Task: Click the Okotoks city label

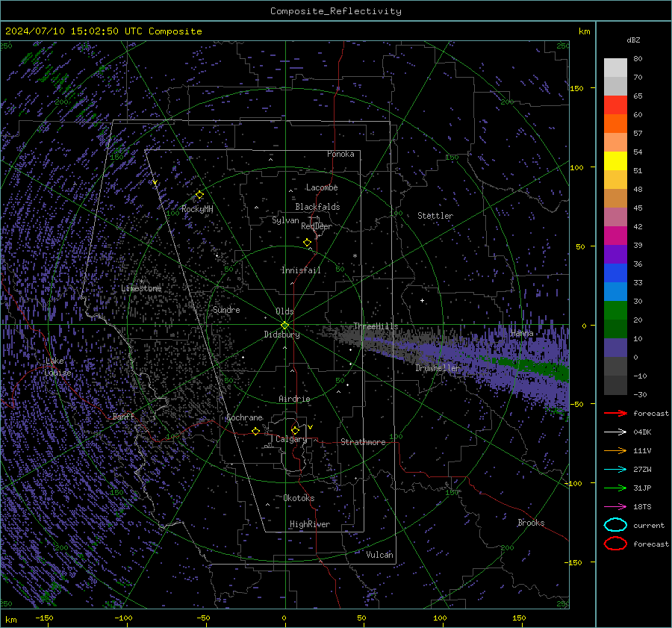Action: click(x=299, y=498)
